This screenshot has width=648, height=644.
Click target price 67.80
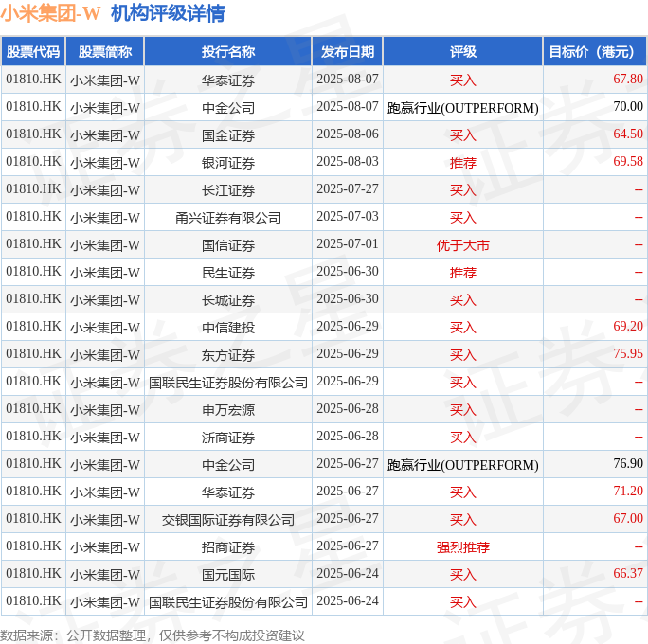628,79
